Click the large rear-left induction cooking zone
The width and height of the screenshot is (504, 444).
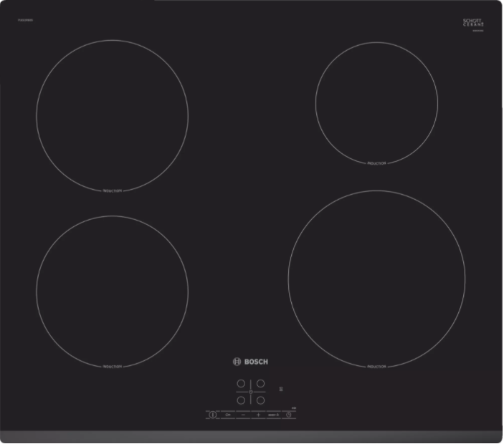[x=112, y=115]
